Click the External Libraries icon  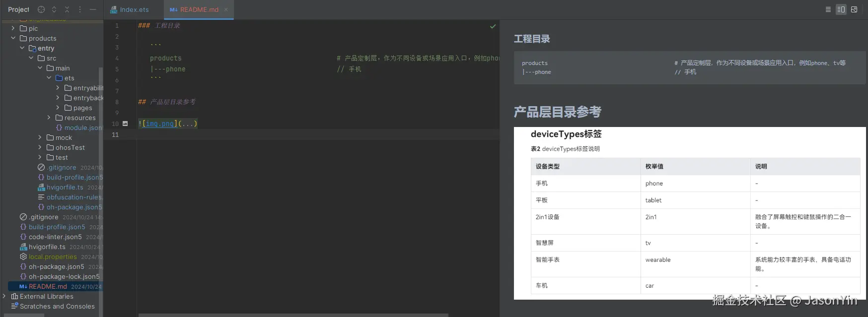(x=14, y=296)
